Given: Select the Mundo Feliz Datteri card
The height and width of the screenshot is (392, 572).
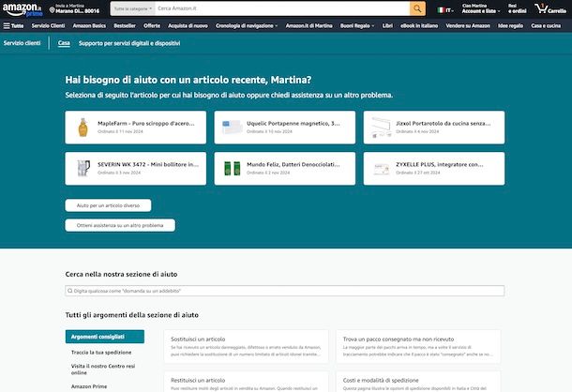Looking at the screenshot, I should (x=284, y=169).
